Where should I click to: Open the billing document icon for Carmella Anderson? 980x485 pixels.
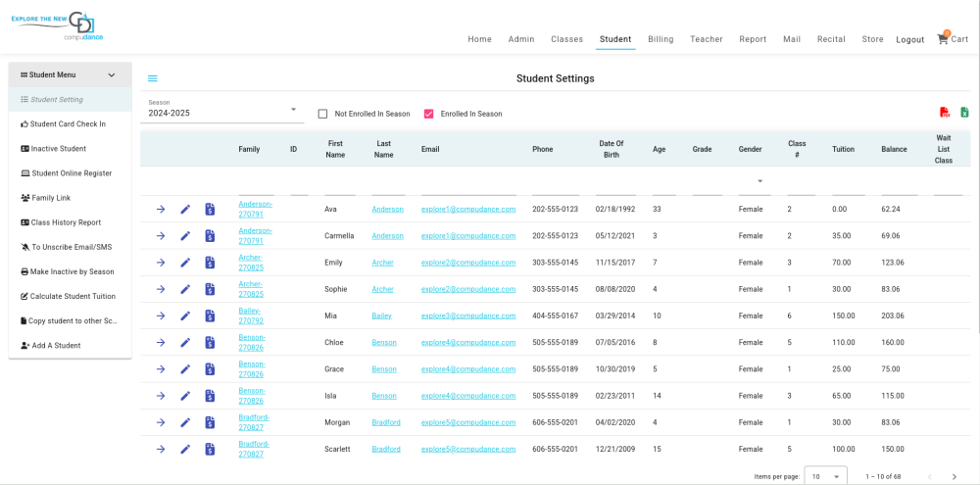pos(210,235)
